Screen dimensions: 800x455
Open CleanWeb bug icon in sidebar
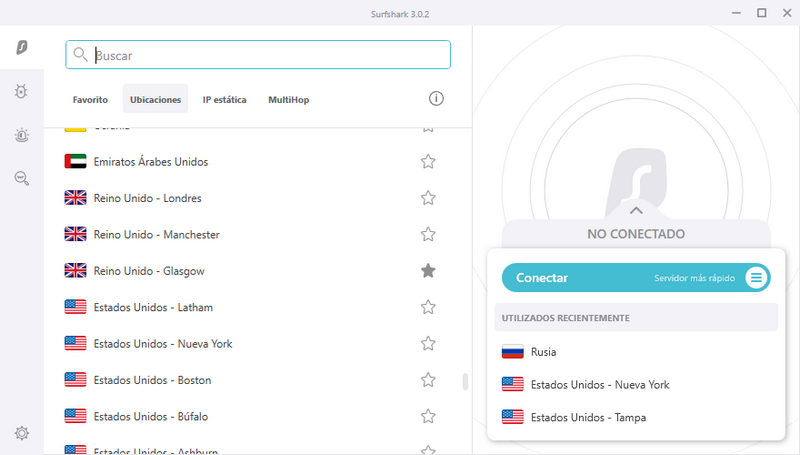(21, 91)
